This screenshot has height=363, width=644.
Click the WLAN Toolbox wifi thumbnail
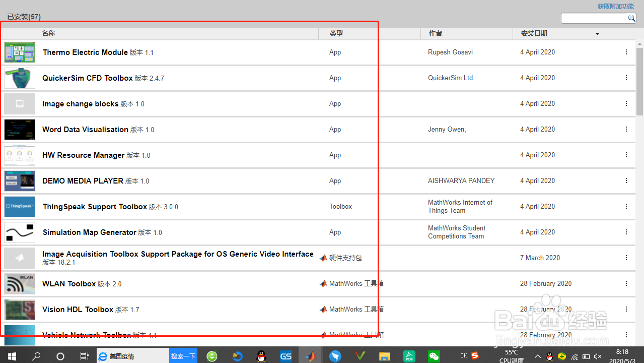click(20, 284)
